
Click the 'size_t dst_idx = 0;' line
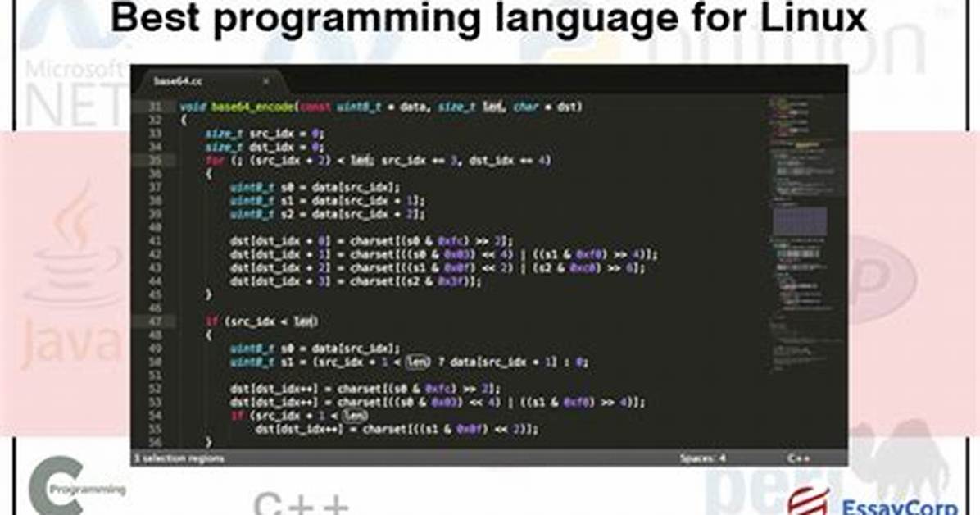pyautogui.click(x=265, y=147)
